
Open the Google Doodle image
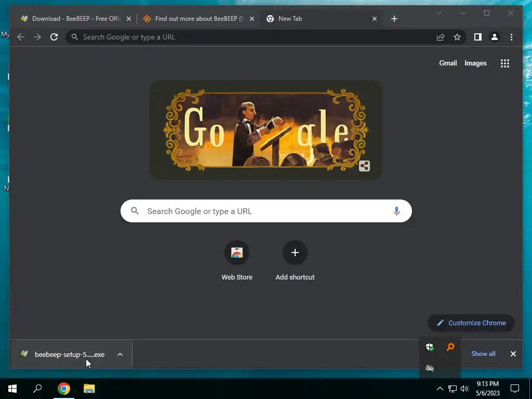click(x=265, y=129)
